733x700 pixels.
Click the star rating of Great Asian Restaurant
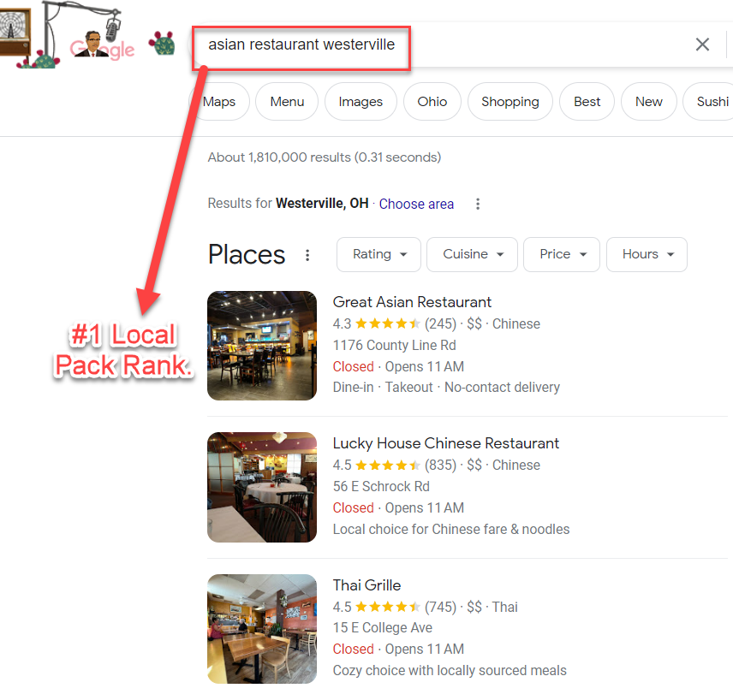[x=387, y=323]
